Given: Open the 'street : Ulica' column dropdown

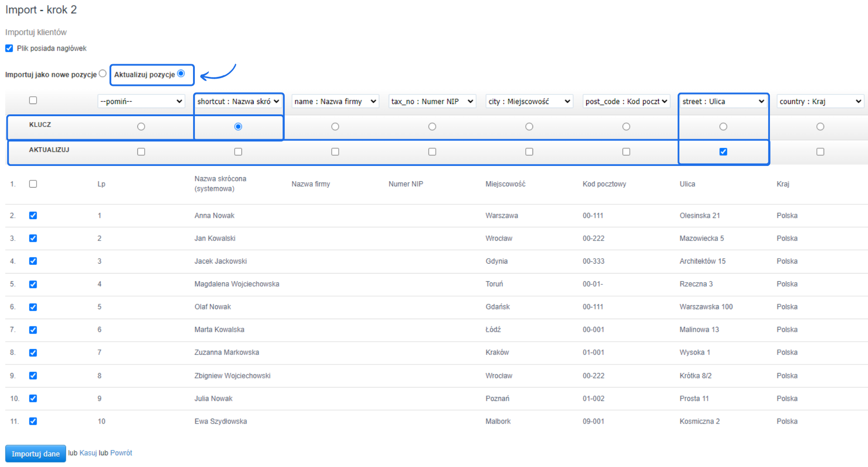Looking at the screenshot, I should tap(723, 101).
